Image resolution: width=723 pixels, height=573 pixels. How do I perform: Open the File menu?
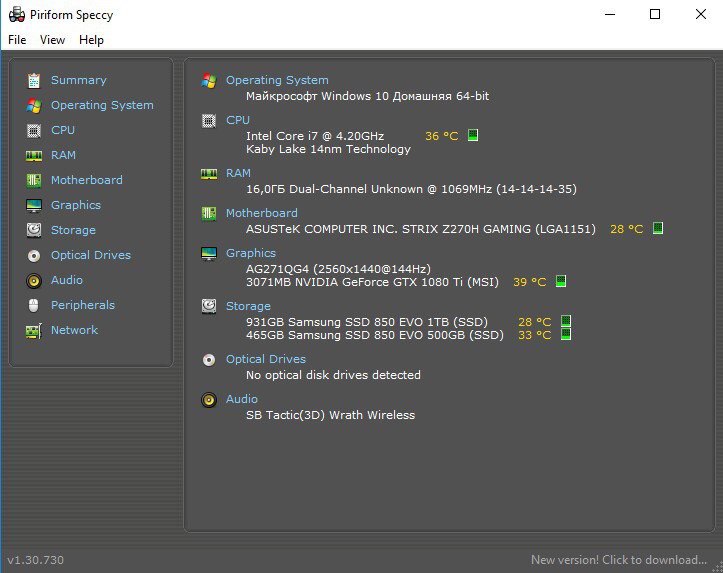pos(17,40)
